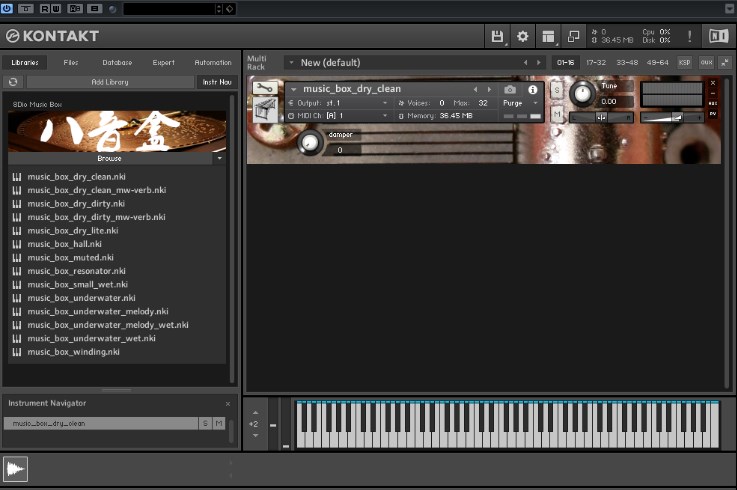Toggle the host Write automation W button
Image resolution: width=737 pixels, height=490 pixels.
tap(56, 8)
